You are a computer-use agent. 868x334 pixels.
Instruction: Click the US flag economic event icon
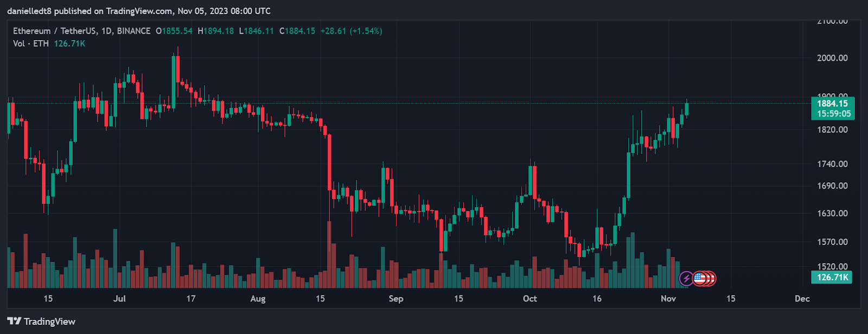[x=700, y=279]
